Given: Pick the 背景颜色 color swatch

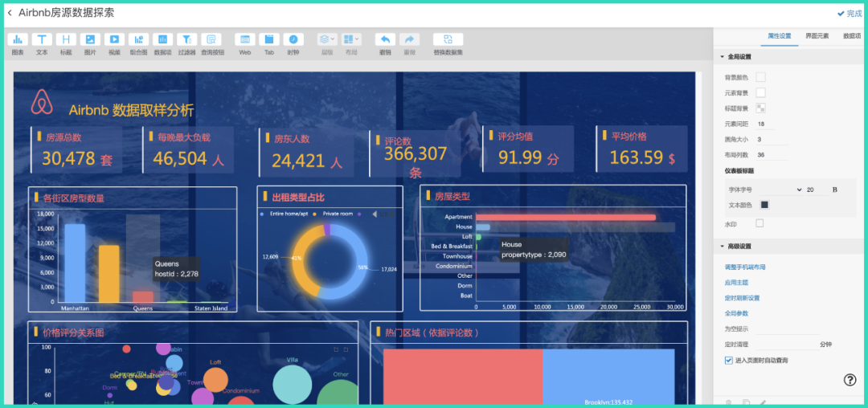Looking at the screenshot, I should point(760,77).
